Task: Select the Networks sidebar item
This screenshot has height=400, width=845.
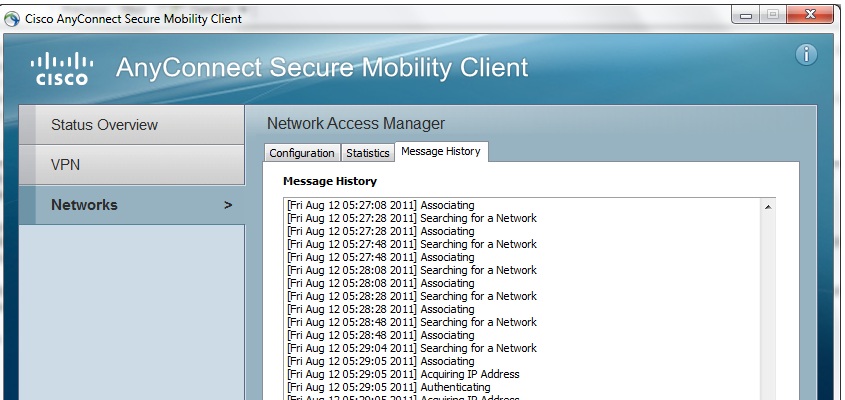Action: tap(132, 205)
